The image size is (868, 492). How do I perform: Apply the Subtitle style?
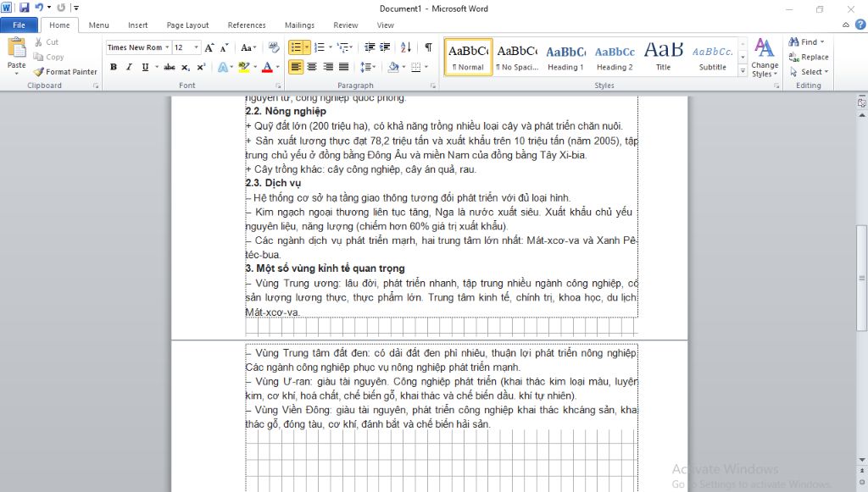(x=712, y=57)
